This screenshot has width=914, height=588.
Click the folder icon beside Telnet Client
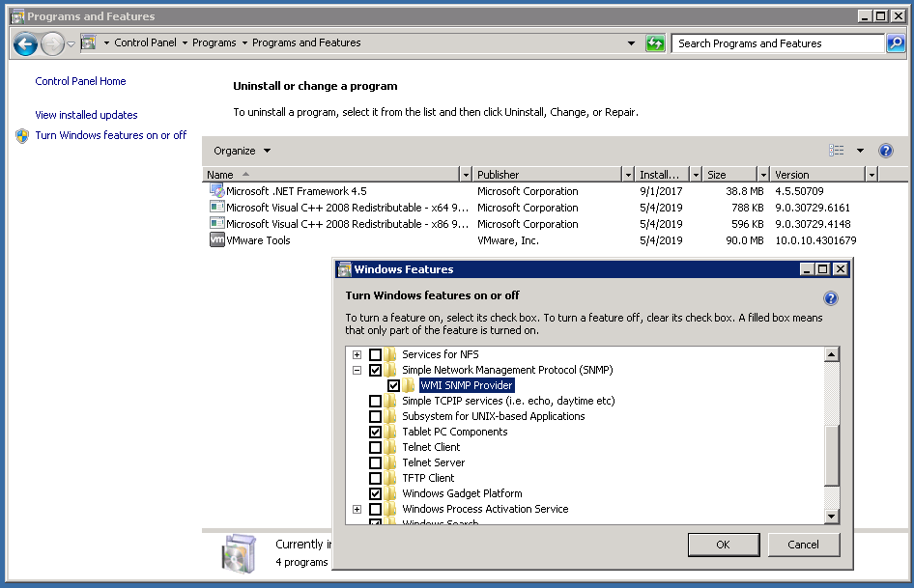390,447
